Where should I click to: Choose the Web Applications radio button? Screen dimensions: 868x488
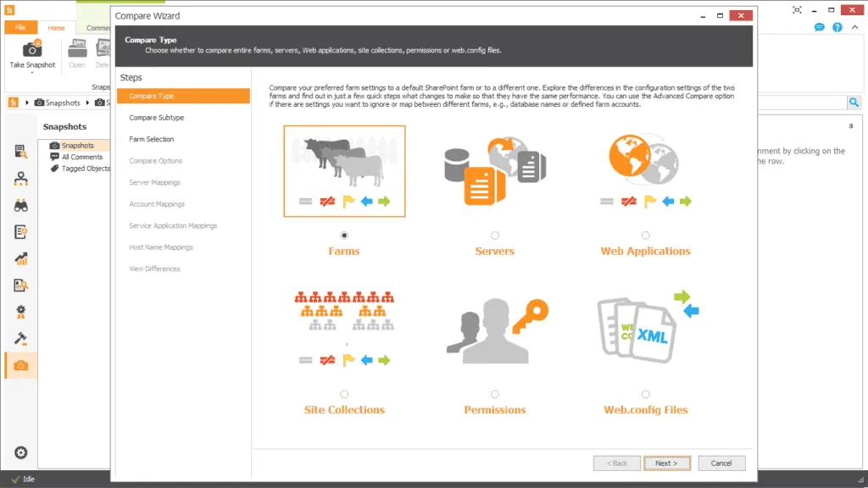pos(646,236)
